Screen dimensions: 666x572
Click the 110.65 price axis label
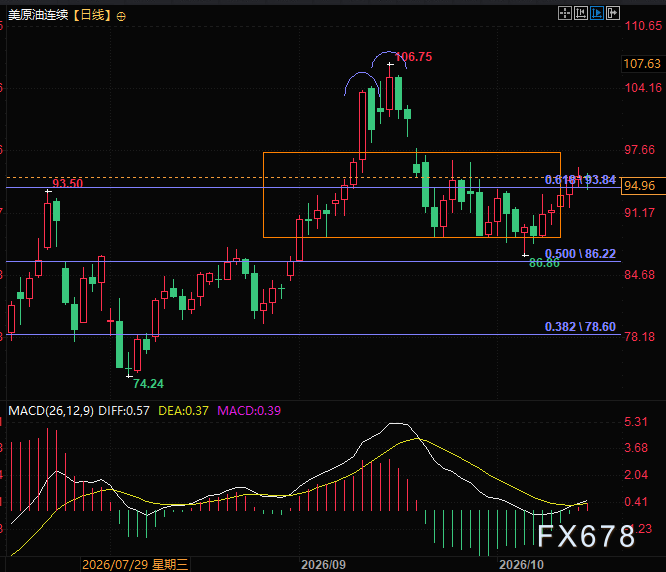point(643,26)
